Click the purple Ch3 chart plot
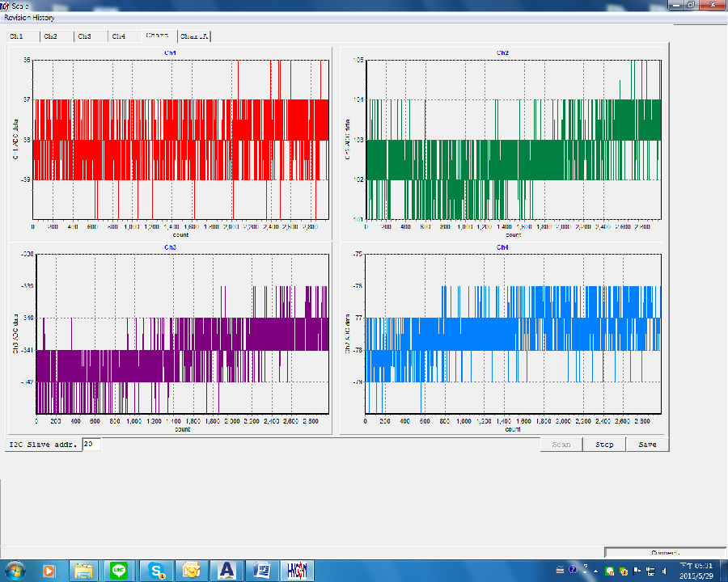 [x=182, y=334]
